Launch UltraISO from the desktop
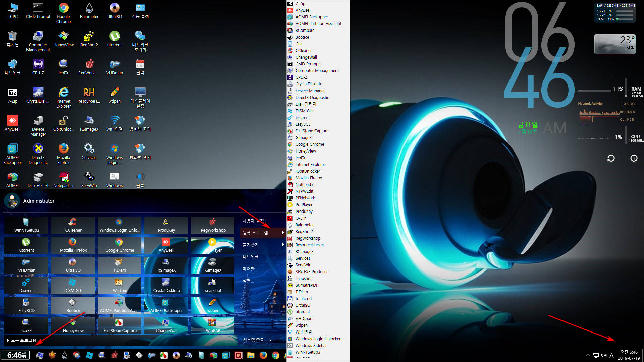This screenshot has width=644, height=362. [114, 11]
